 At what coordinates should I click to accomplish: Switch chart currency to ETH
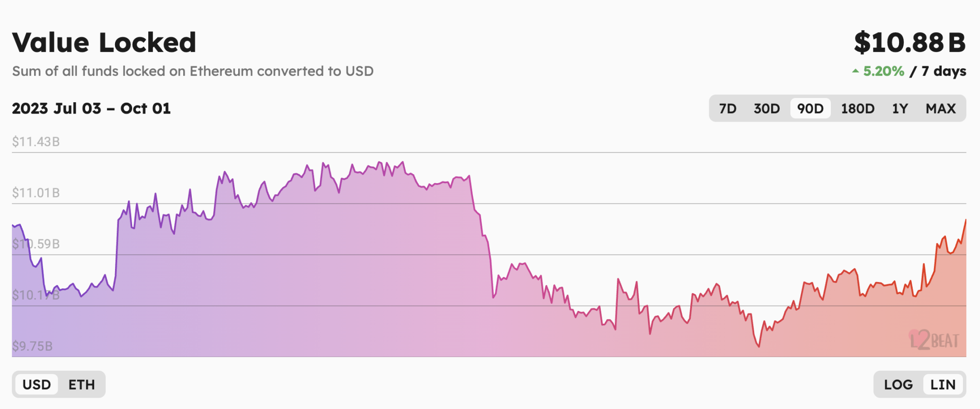(81, 384)
